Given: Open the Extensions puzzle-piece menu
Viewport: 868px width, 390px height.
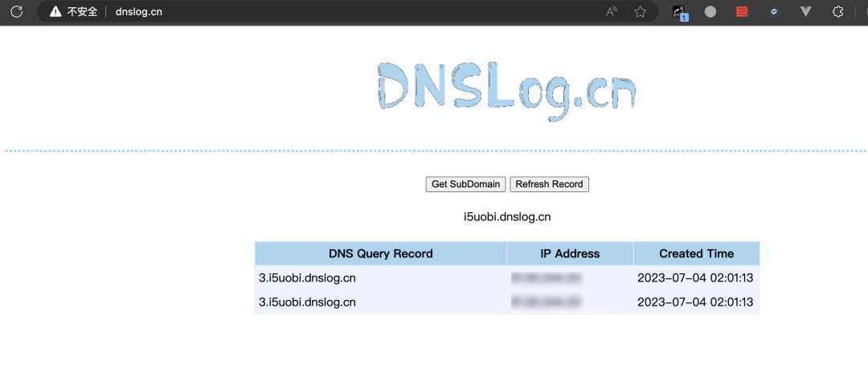Looking at the screenshot, I should click(838, 11).
